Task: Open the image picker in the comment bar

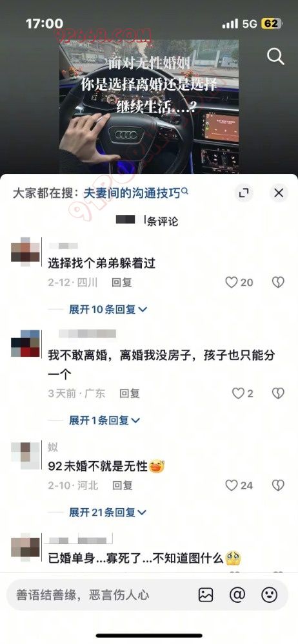Action: point(206,594)
